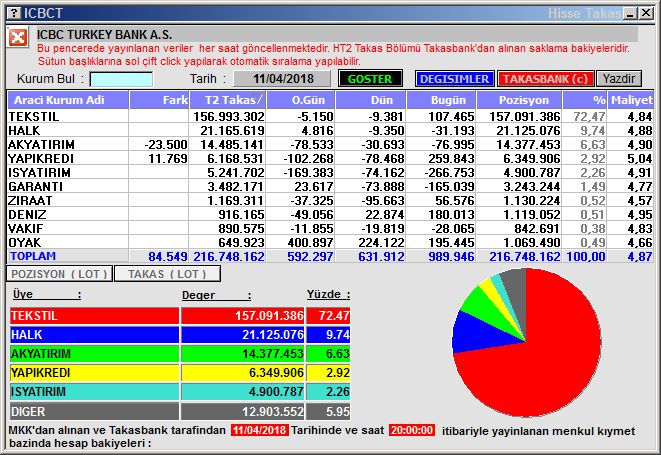Click the GOSTER button
The height and width of the screenshot is (455, 661).
pyautogui.click(x=370, y=79)
